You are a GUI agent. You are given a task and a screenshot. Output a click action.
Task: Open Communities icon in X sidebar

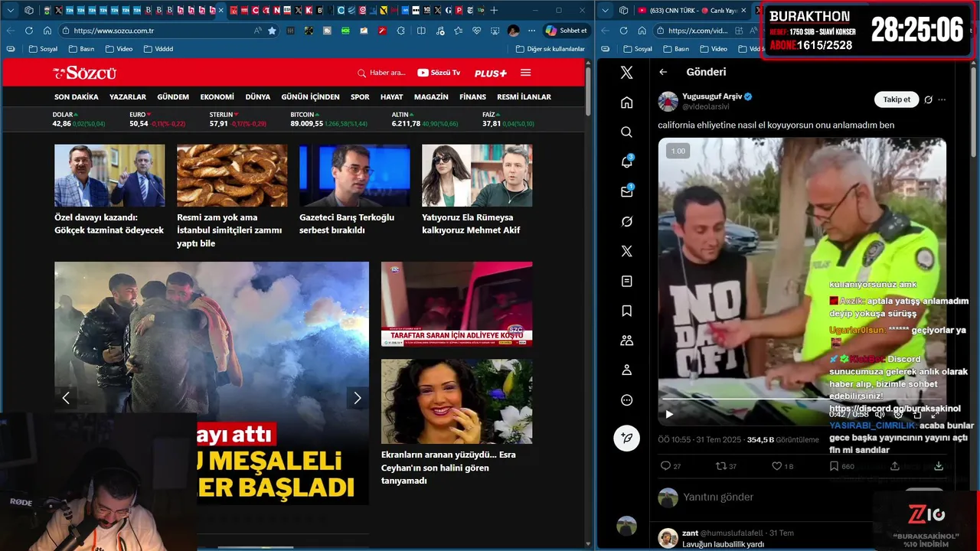[626, 341]
